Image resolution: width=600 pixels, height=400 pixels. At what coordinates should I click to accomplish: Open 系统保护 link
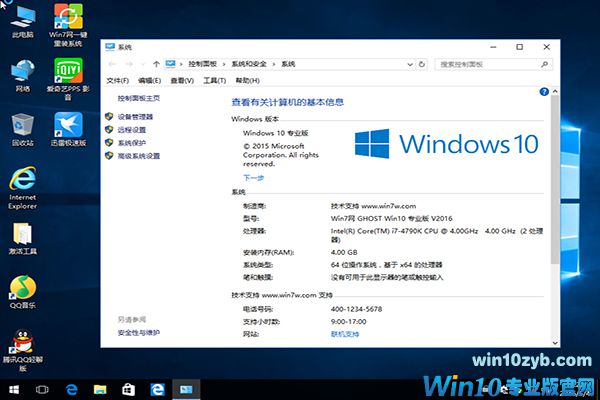132,143
